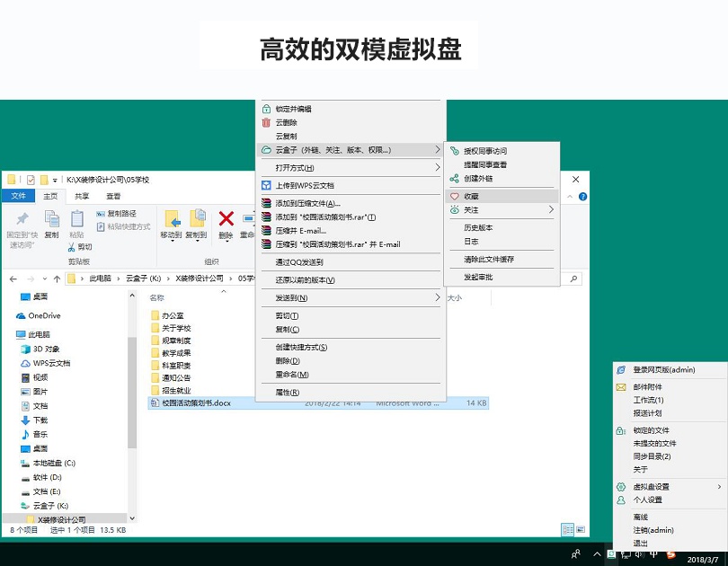Switch to the 共享 ribbon tab
The height and width of the screenshot is (566, 728).
click(x=82, y=196)
